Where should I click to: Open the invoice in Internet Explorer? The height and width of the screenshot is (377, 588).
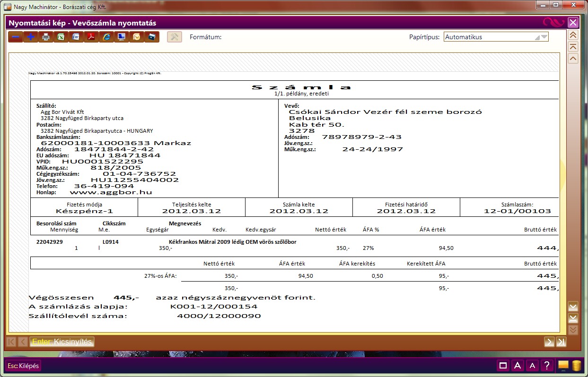click(106, 37)
